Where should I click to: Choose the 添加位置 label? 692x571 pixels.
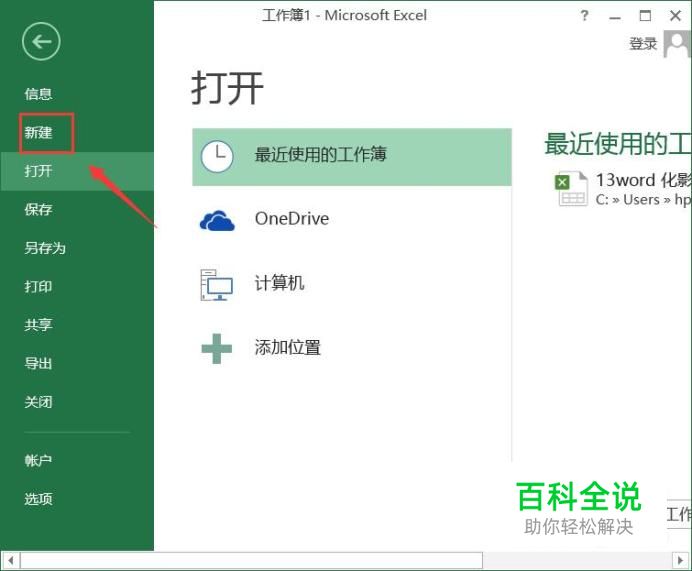point(288,347)
